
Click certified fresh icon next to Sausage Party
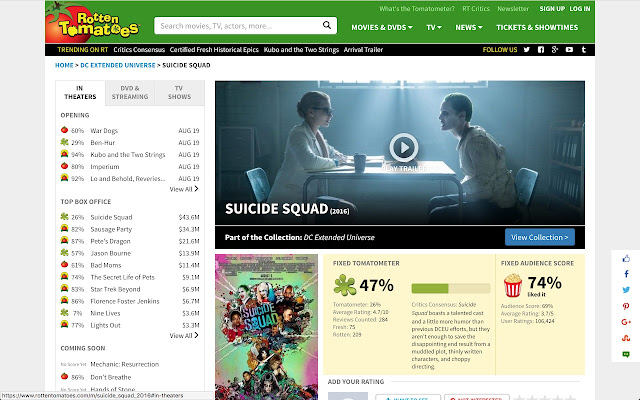coord(64,229)
